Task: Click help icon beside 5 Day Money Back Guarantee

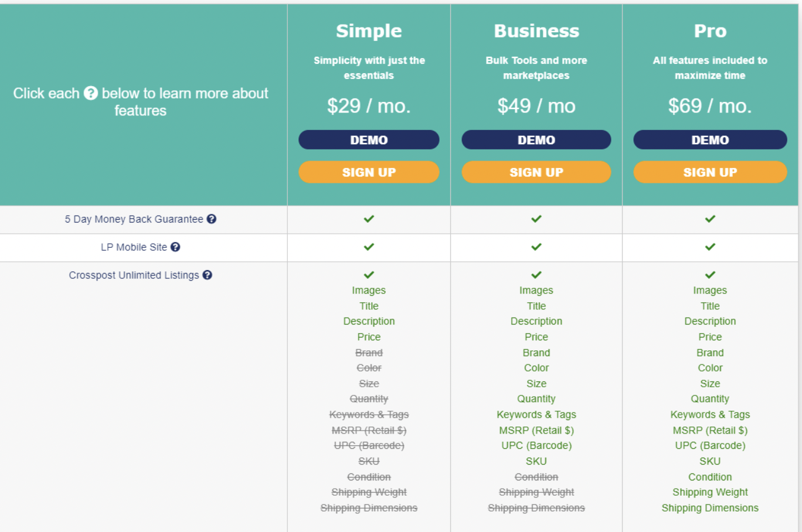Action: pos(212,219)
